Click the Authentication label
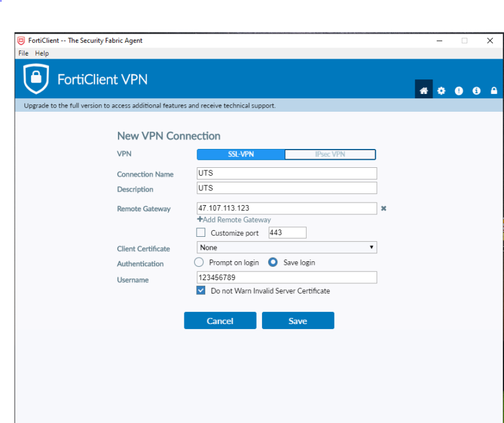Viewport: 504px width, 423px height. (x=140, y=264)
